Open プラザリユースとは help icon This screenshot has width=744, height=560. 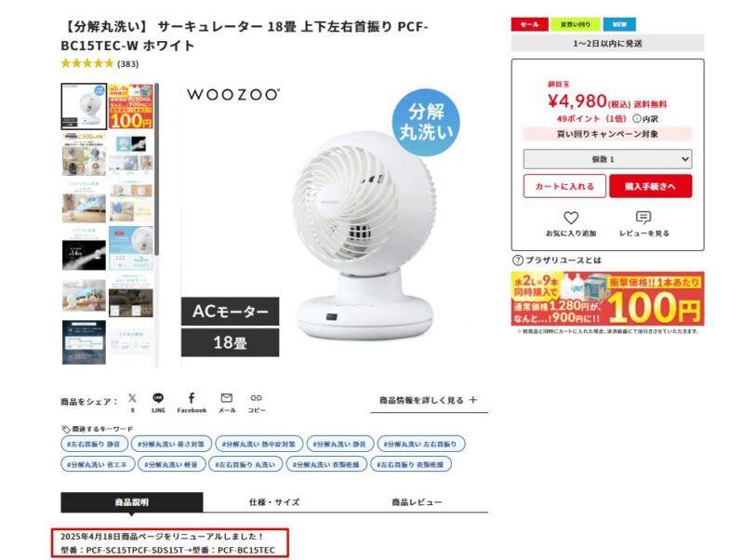518,260
